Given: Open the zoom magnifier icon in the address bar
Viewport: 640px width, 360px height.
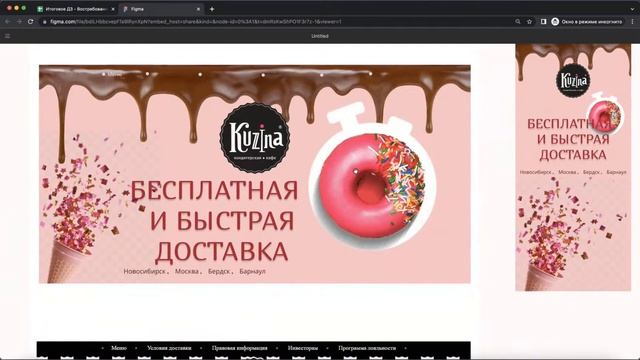Looking at the screenshot, I should pos(518,22).
